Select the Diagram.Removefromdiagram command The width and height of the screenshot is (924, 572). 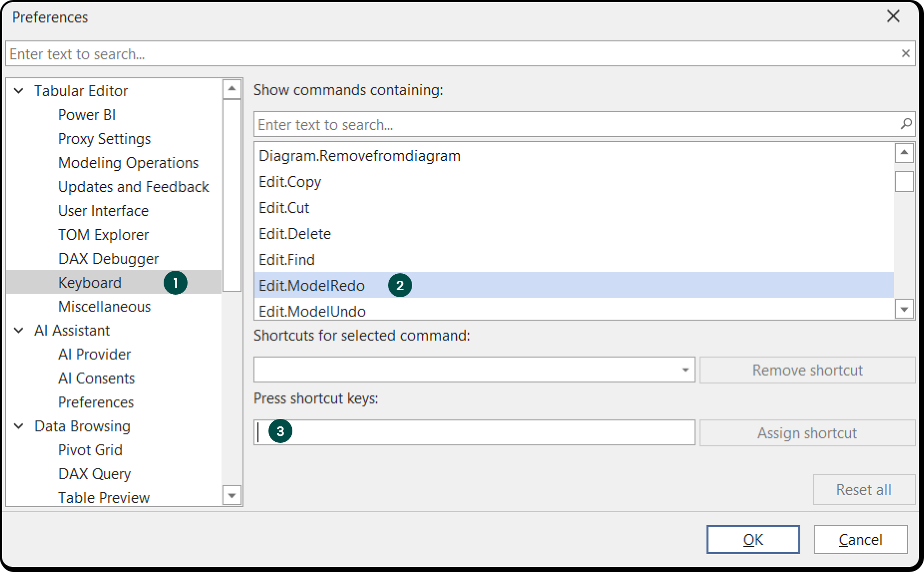[x=574, y=156]
